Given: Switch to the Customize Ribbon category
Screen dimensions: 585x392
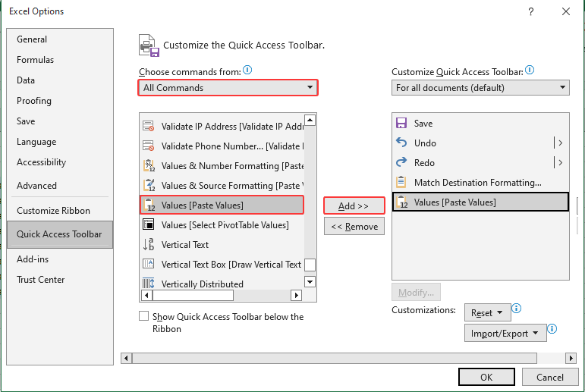Looking at the screenshot, I should (53, 211).
